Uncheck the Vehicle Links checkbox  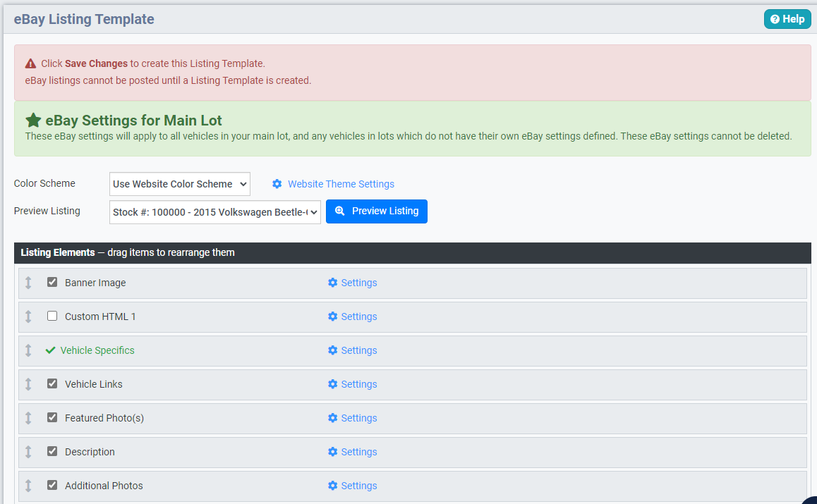point(52,383)
